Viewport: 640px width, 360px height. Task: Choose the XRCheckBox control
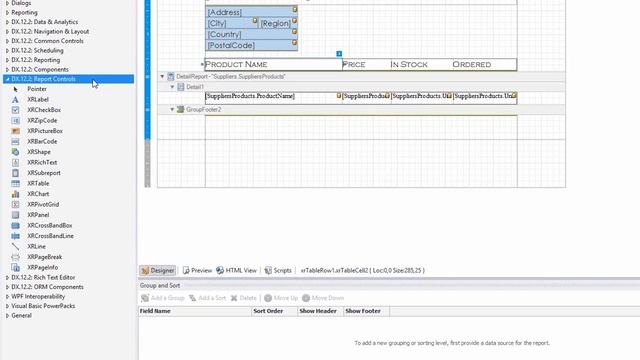[x=44, y=110]
